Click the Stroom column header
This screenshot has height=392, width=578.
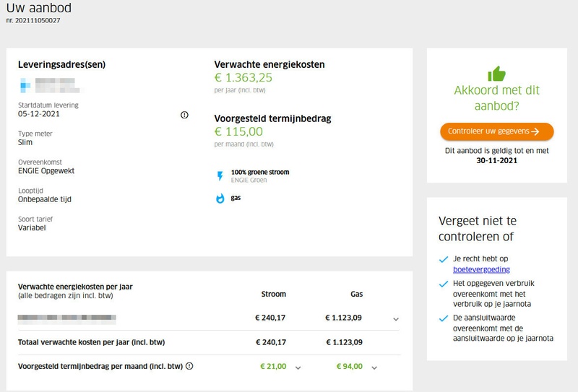(x=273, y=295)
